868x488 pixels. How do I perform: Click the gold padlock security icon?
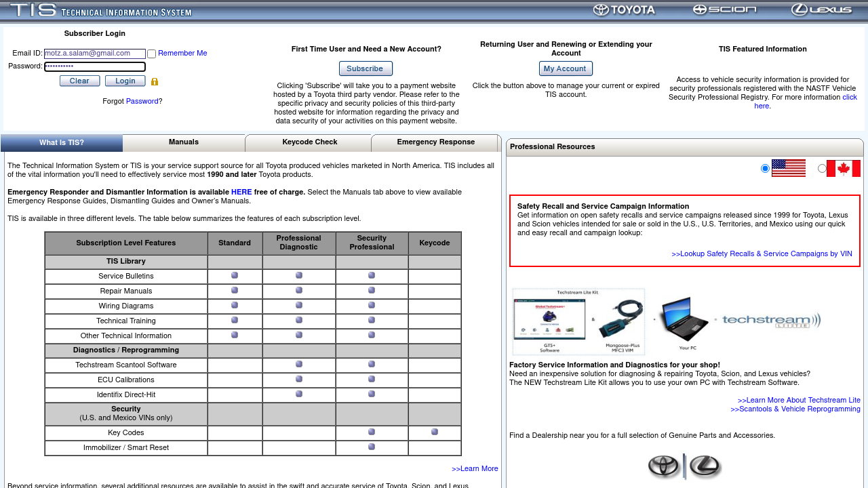(x=155, y=82)
